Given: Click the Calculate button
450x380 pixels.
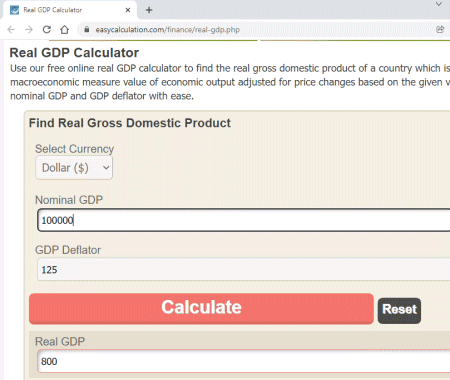Looking at the screenshot, I should point(201,308).
